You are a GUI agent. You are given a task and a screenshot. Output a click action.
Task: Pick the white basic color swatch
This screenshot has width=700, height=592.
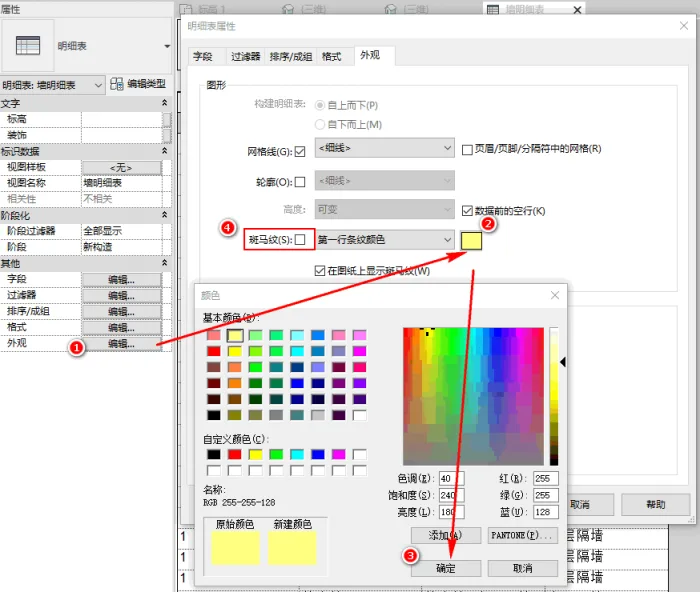click(359, 415)
